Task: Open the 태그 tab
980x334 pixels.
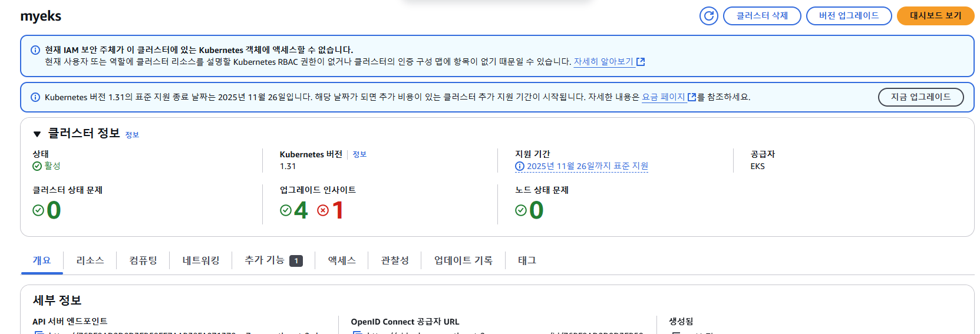Action: point(527,260)
